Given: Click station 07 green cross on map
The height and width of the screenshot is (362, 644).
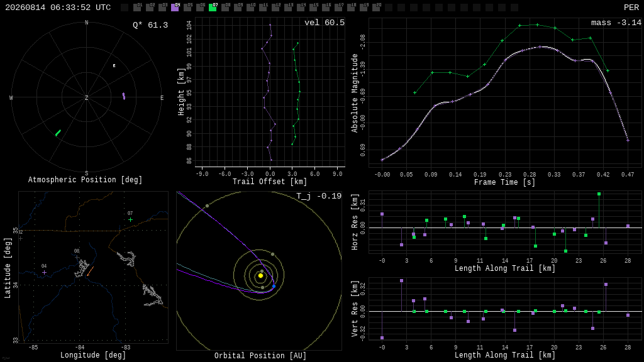Looking at the screenshot, I should 130,220.
